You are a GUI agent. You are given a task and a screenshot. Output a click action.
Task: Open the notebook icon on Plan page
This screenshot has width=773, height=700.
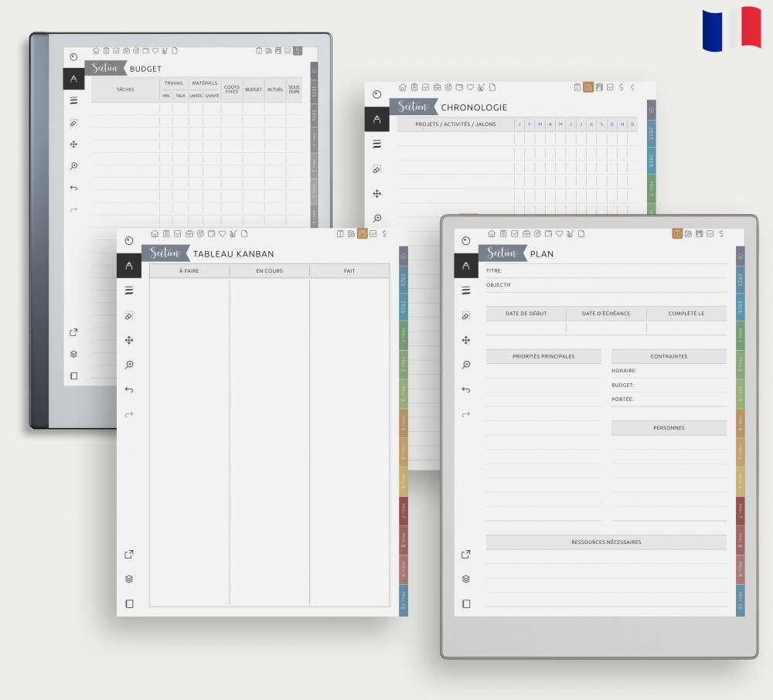(x=465, y=603)
